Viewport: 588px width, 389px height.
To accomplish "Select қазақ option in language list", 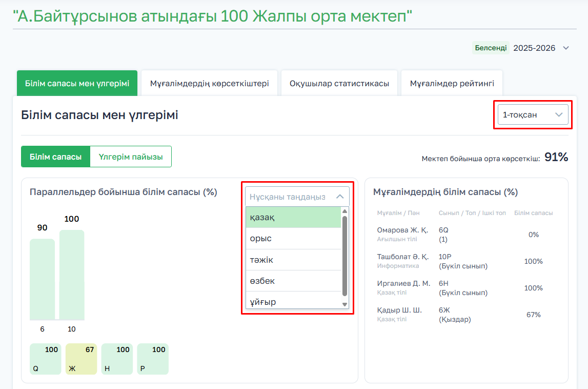I will click(293, 218).
